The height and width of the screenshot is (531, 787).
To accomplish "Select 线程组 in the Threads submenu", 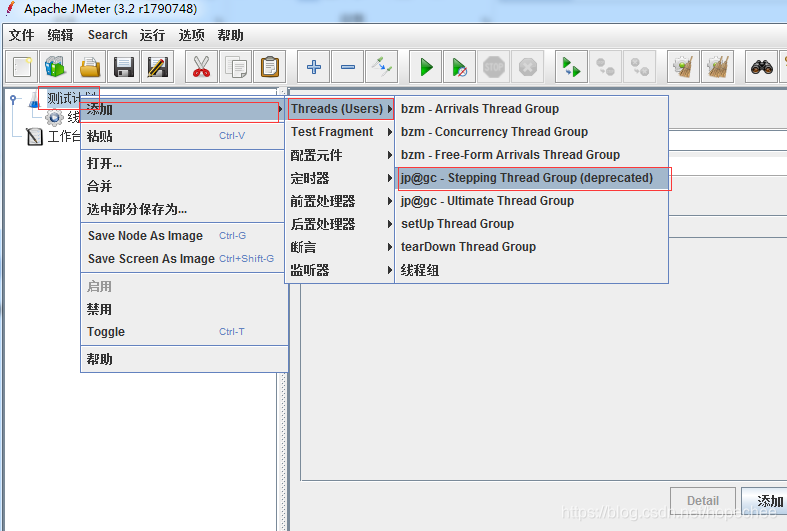I will [x=532, y=271].
